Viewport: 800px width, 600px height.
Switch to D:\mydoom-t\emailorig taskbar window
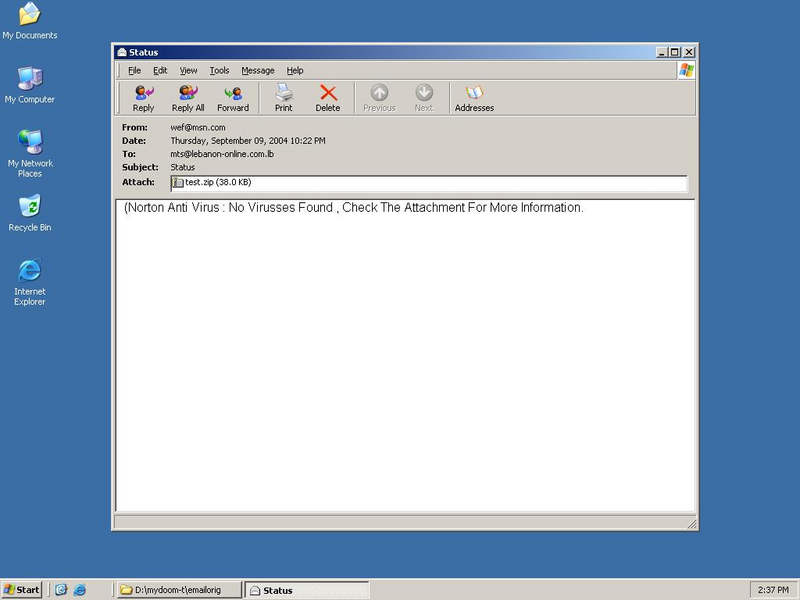click(179, 590)
